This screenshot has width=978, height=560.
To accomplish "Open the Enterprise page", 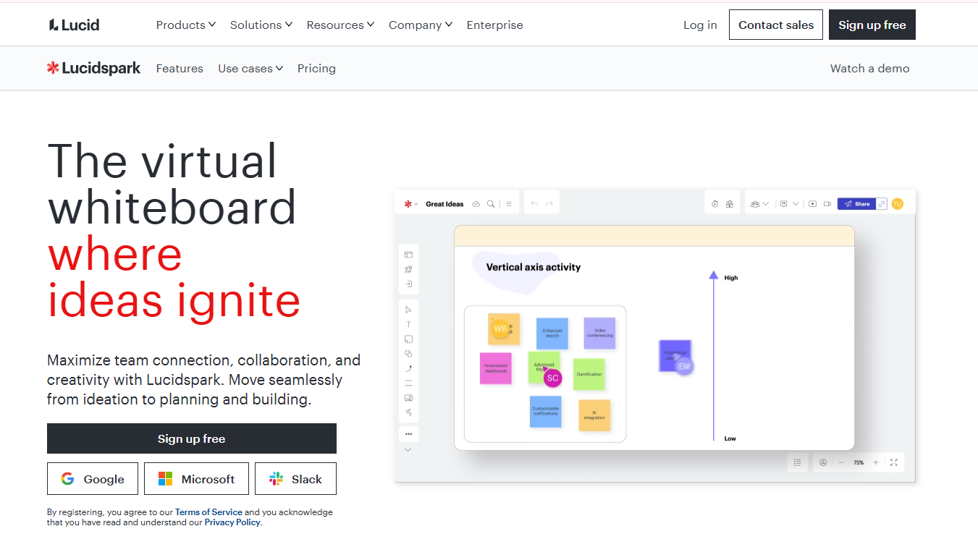I will point(495,25).
